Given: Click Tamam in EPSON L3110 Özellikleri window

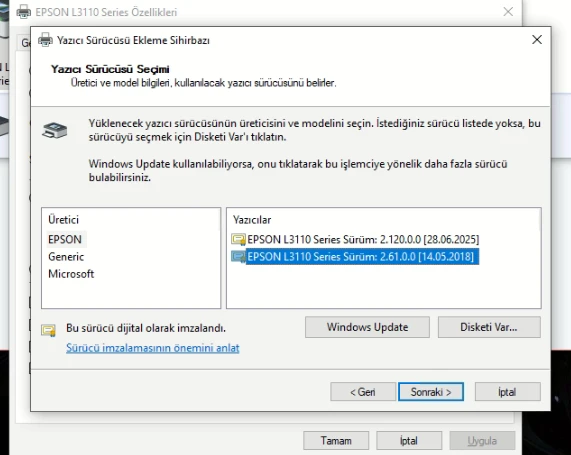Looking at the screenshot, I should click(336, 441).
